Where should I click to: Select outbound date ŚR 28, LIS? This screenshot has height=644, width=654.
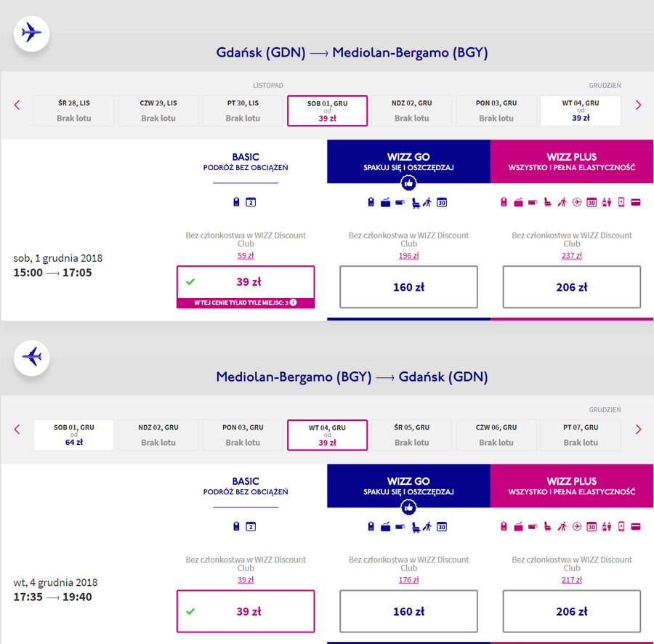point(74,110)
